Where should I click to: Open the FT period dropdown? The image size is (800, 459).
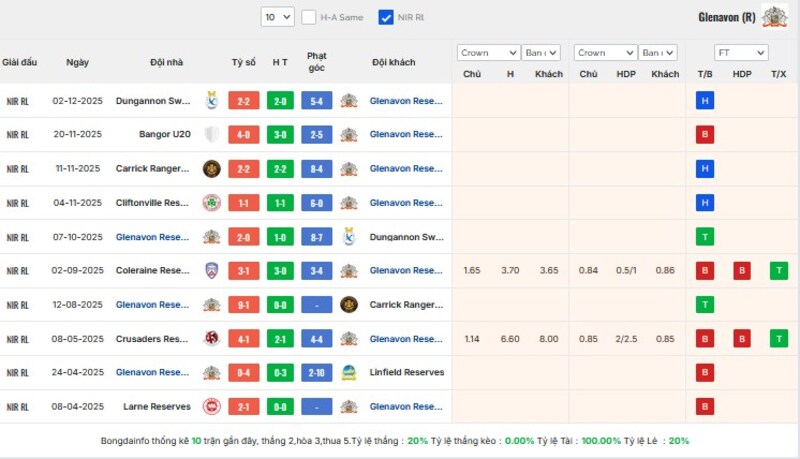741,53
